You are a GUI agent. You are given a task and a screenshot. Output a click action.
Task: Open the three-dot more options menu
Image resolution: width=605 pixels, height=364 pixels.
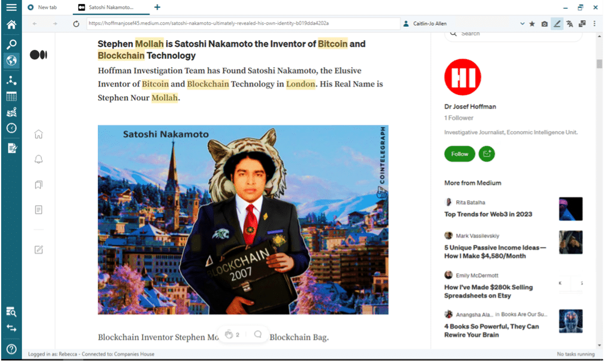pyautogui.click(x=594, y=24)
